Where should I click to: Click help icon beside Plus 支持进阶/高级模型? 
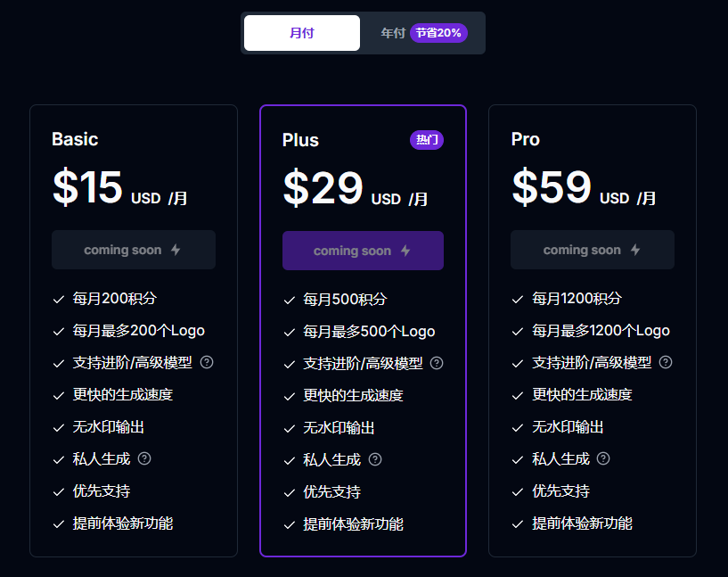click(437, 363)
